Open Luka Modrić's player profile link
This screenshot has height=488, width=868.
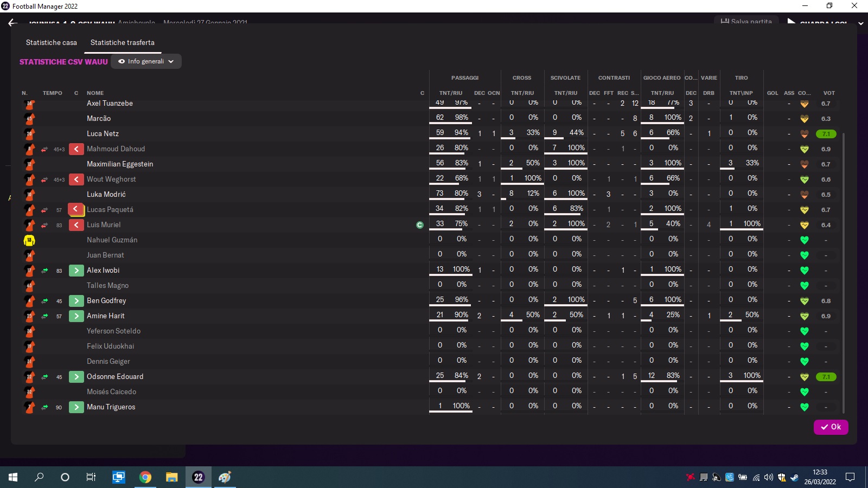pyautogui.click(x=106, y=194)
